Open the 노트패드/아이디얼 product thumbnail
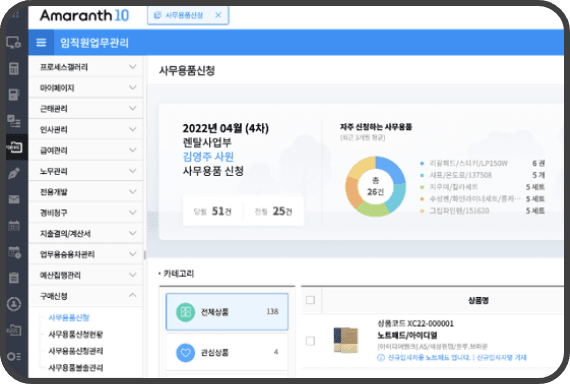 (x=346, y=340)
